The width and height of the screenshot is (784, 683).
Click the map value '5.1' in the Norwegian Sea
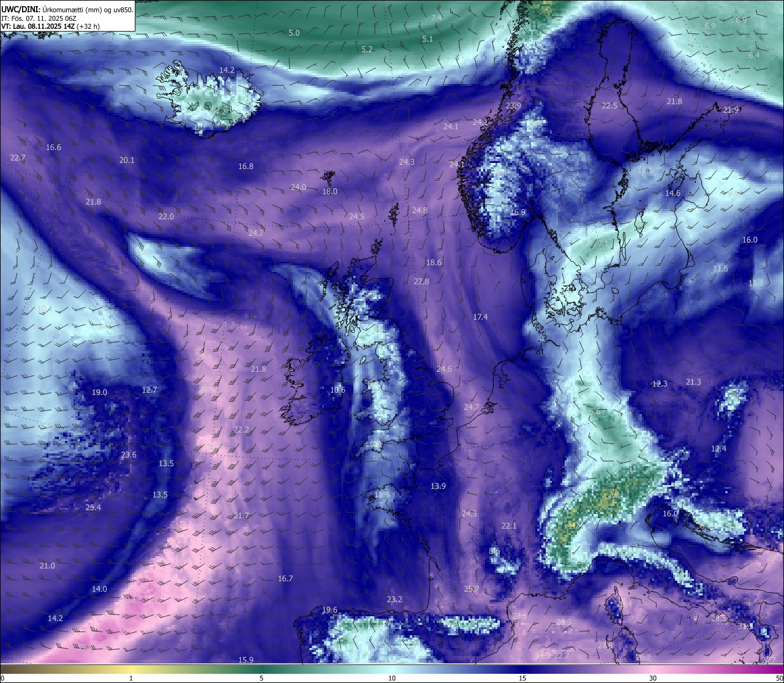tap(428, 39)
